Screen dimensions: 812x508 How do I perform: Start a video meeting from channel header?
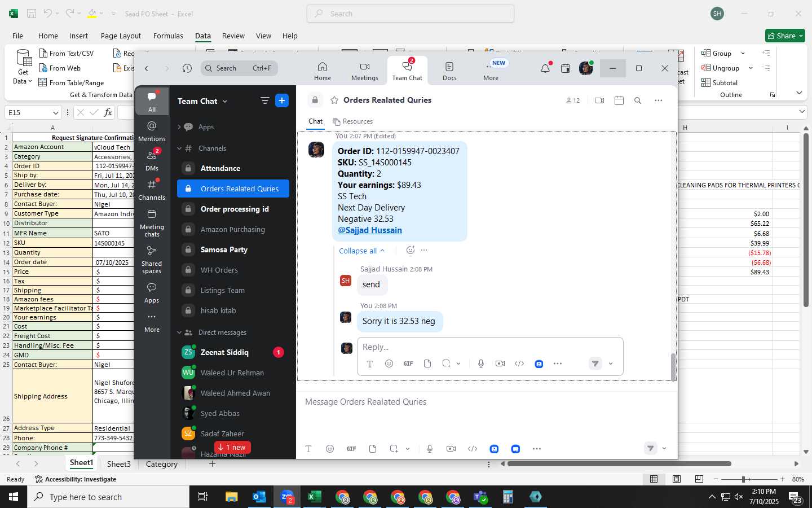click(599, 100)
